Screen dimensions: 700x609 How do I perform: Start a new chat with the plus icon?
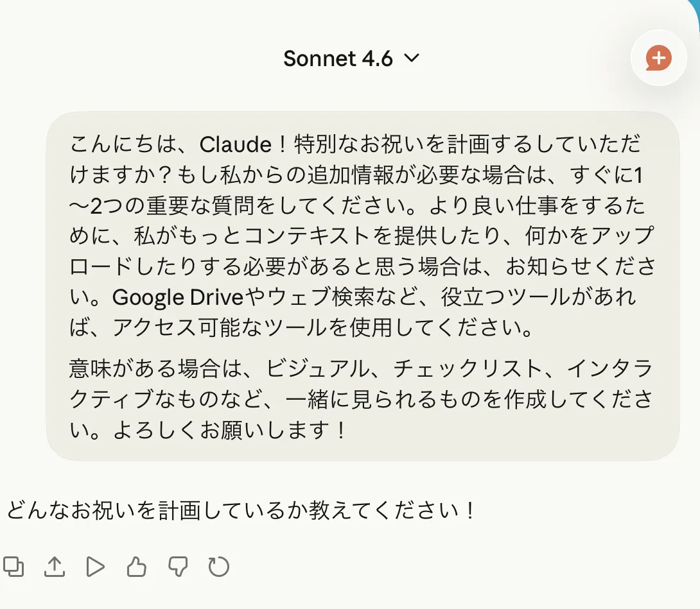[x=659, y=58]
